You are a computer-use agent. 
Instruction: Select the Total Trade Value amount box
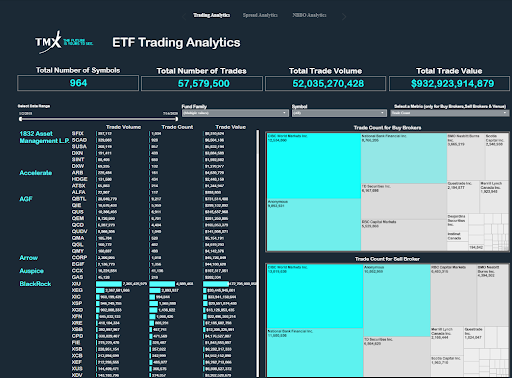tap(449, 83)
